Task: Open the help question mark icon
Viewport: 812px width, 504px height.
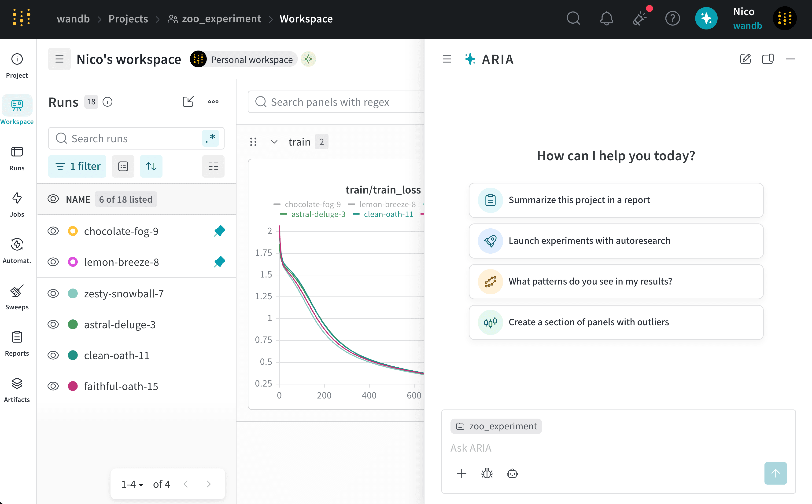Action: 673,18
